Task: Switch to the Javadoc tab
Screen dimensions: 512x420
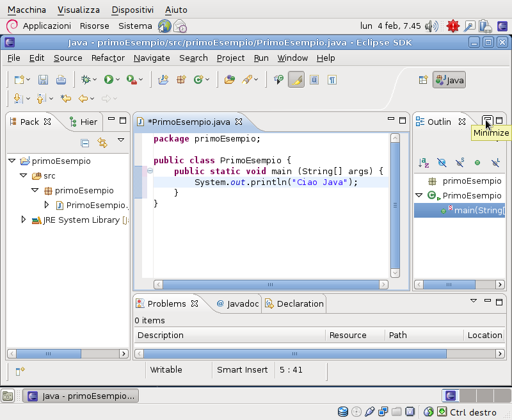Action: [237, 303]
